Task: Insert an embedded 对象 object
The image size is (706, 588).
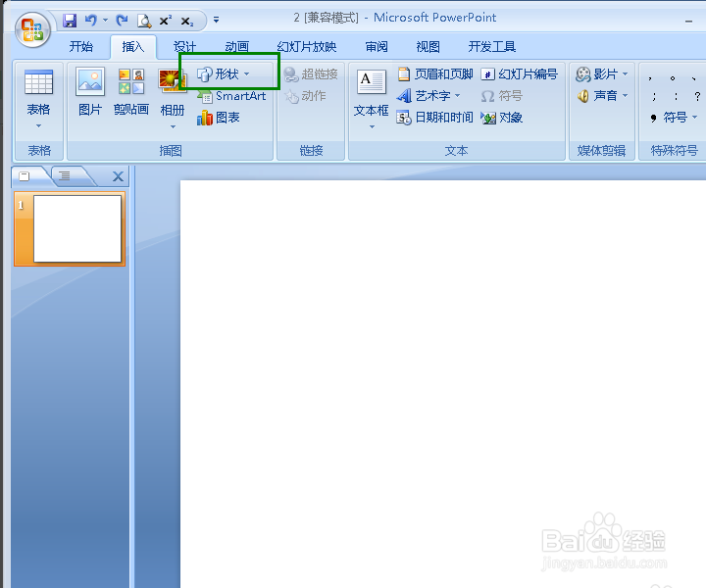Action: click(502, 118)
